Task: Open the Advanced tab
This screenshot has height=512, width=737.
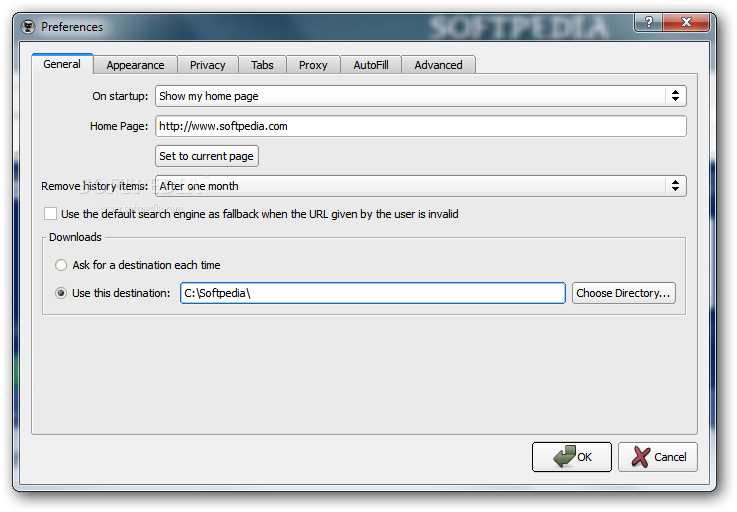Action: point(439,65)
